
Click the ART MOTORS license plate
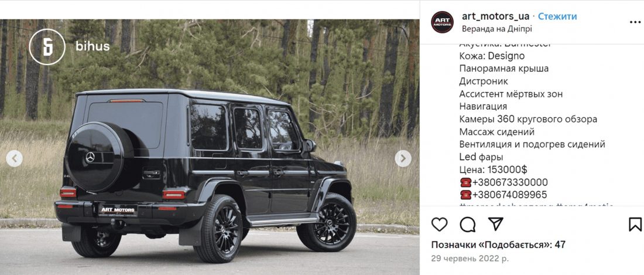click(x=118, y=210)
